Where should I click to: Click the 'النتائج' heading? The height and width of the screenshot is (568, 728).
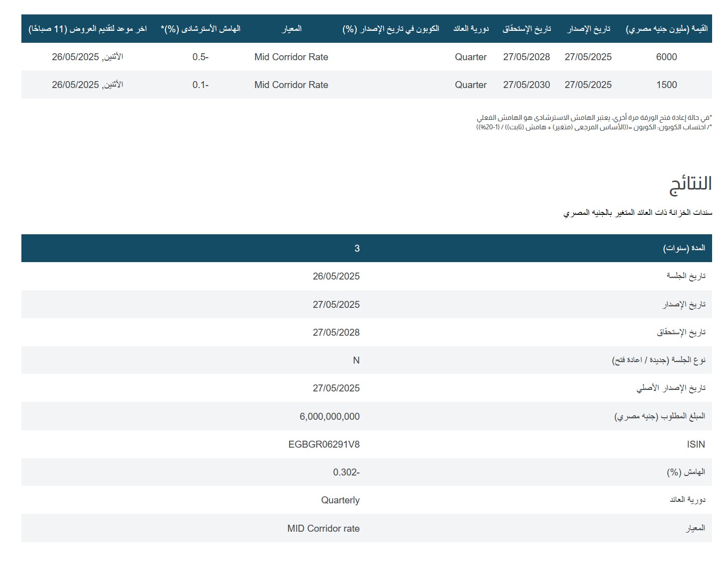[691, 184]
